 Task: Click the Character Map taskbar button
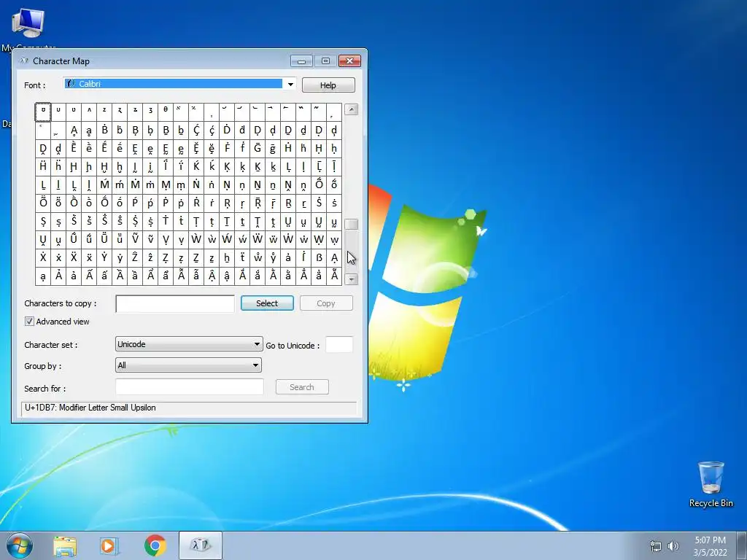[x=200, y=545]
